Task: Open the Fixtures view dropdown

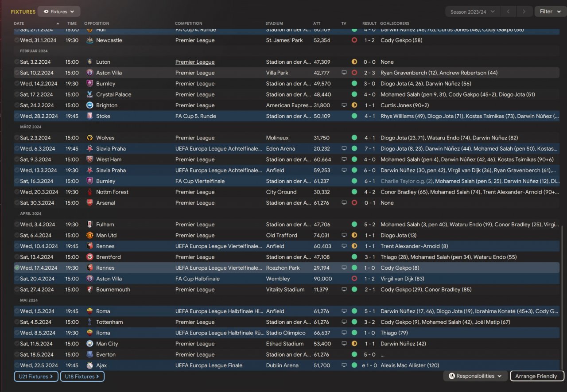Action: pos(59,12)
